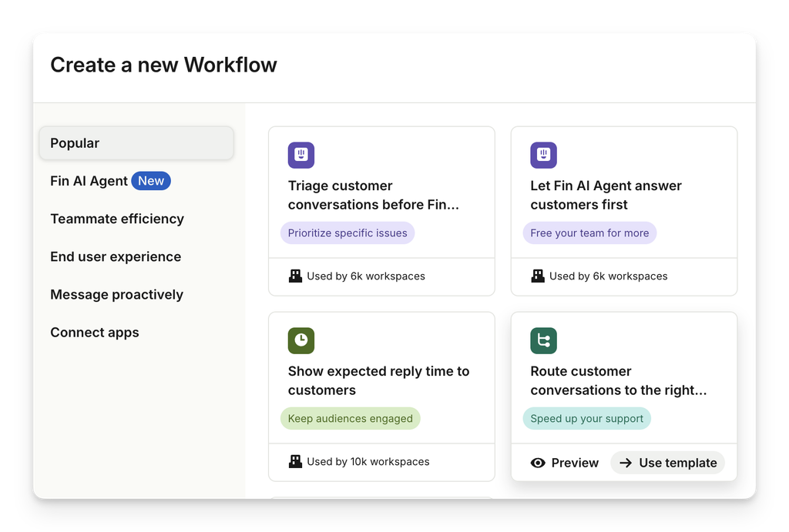Image resolution: width=789 pixels, height=532 pixels.
Task: Click the Used by 10k workspaces text
Action: (368, 462)
